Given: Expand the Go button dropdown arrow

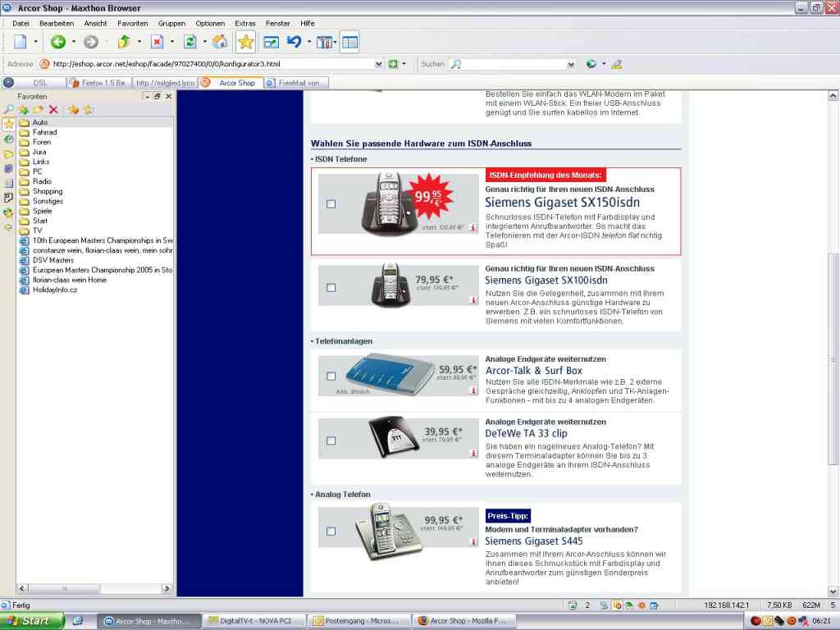Looking at the screenshot, I should 404,64.
